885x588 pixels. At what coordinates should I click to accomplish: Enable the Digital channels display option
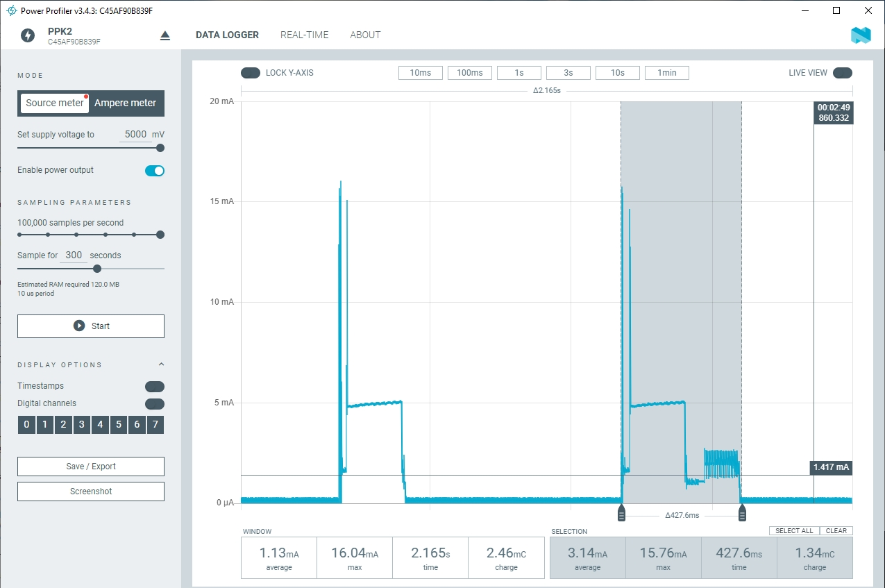(155, 404)
